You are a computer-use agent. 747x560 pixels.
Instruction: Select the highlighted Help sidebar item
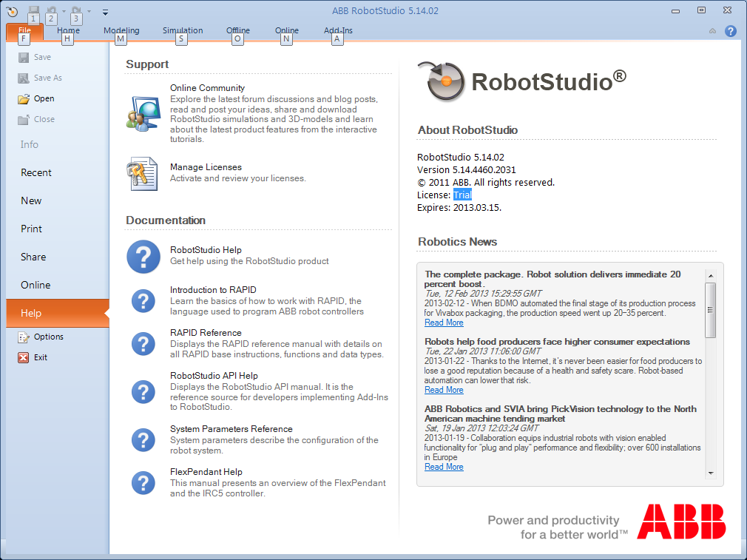(58, 313)
